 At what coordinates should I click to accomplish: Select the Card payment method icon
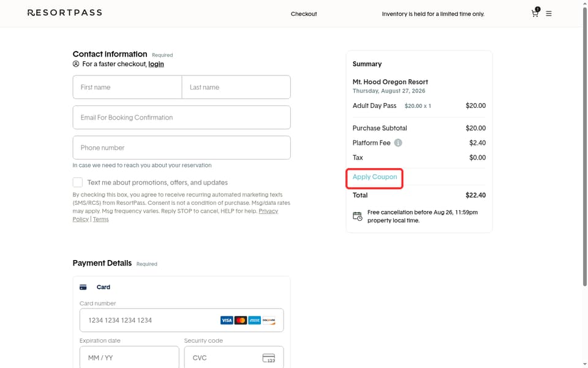tap(83, 287)
